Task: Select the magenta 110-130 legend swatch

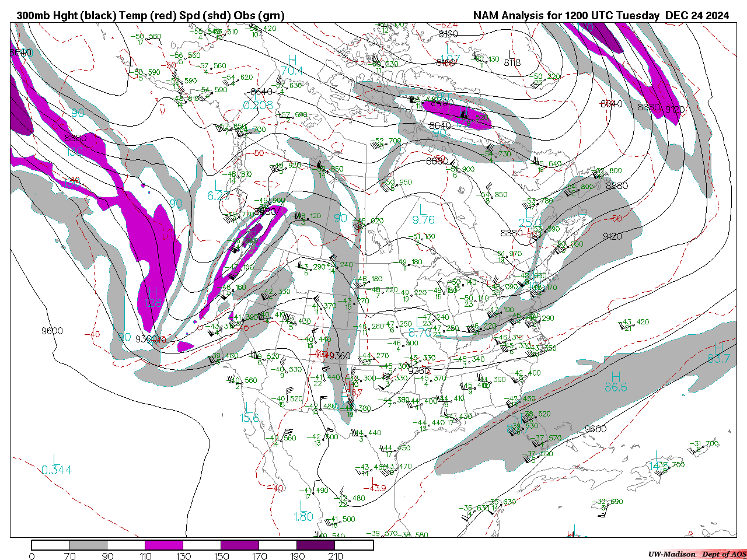Action: 164,545
